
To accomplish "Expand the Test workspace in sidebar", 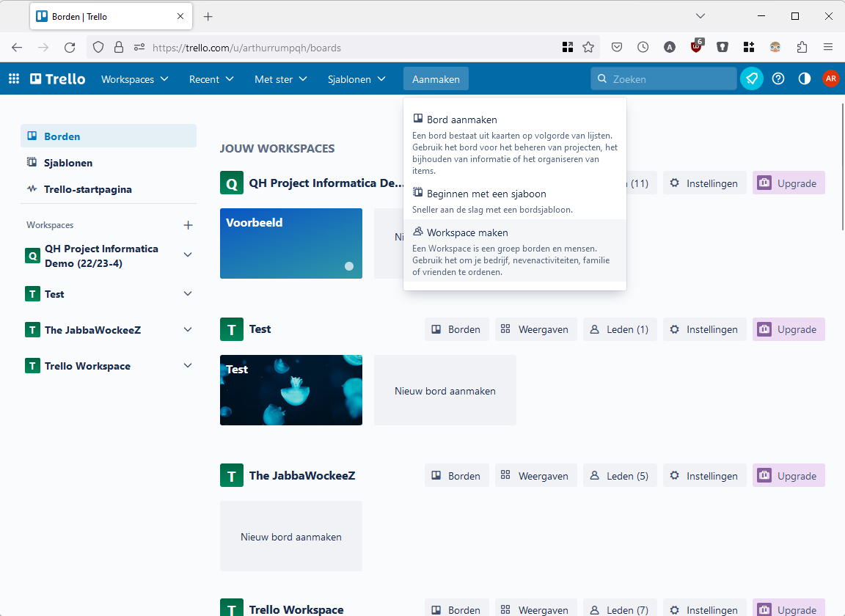I will (188, 294).
